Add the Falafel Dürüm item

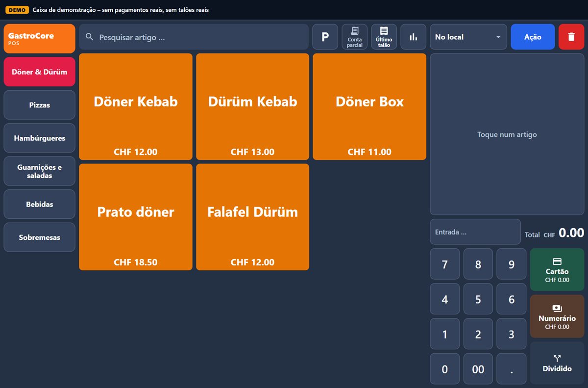tap(252, 217)
